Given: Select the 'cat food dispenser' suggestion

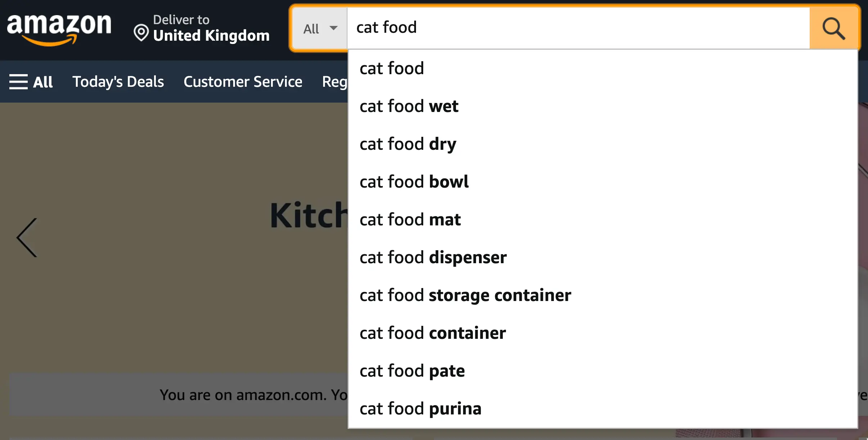Looking at the screenshot, I should (433, 257).
